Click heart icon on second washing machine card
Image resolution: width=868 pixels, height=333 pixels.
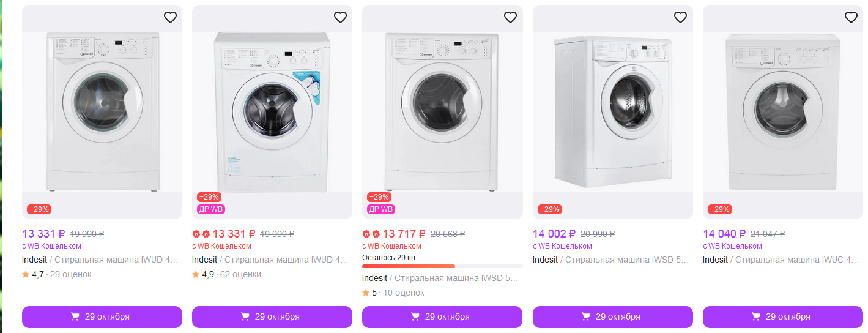coord(340,18)
